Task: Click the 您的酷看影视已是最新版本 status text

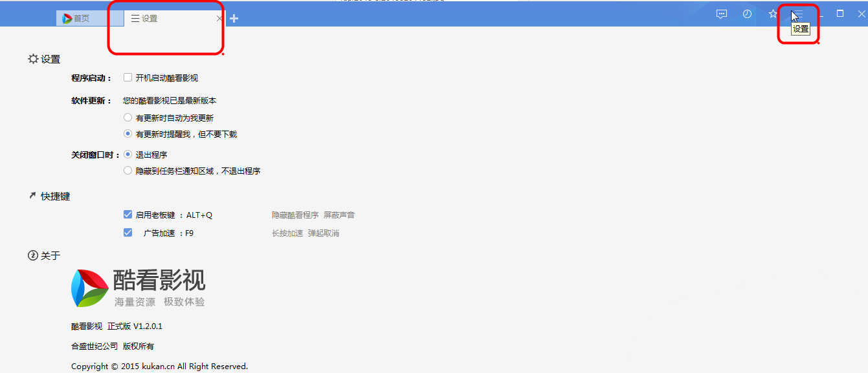Action: pos(170,100)
